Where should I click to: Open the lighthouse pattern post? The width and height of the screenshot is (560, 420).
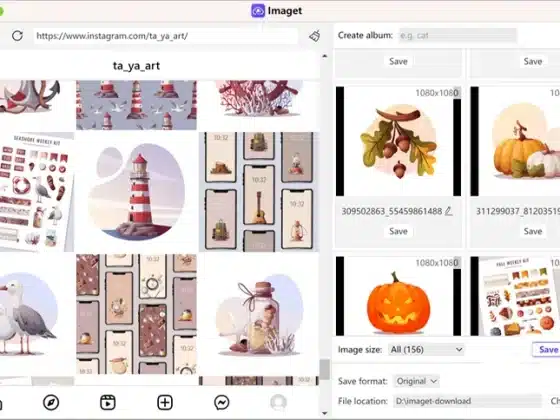136,105
